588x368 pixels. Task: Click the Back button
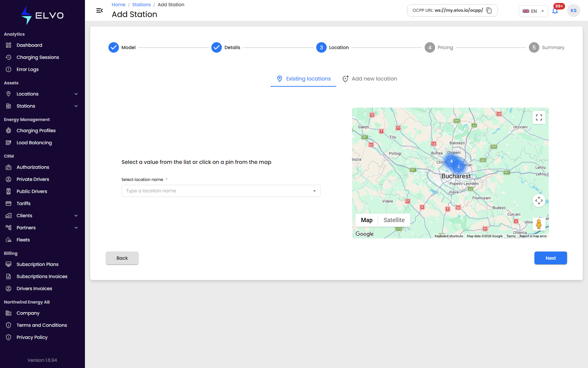pyautogui.click(x=122, y=258)
